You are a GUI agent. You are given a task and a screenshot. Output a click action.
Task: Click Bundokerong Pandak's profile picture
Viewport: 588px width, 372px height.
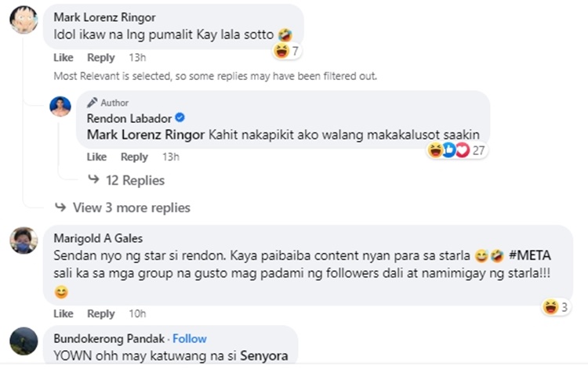click(24, 341)
